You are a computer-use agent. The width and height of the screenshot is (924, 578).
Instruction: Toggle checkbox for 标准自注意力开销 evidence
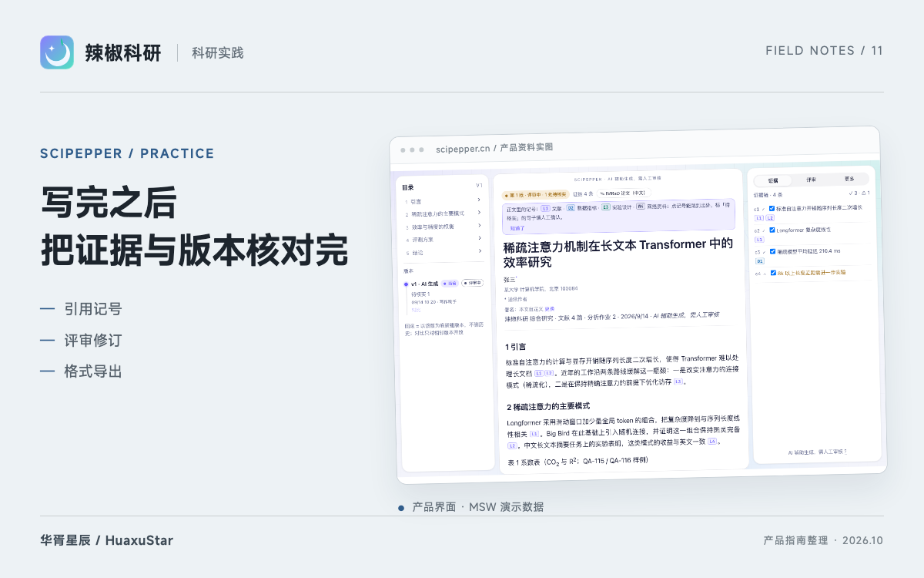point(772,208)
